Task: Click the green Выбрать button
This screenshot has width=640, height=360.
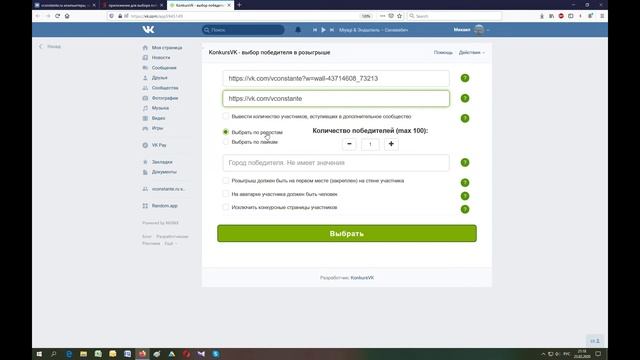Action: [x=347, y=233]
